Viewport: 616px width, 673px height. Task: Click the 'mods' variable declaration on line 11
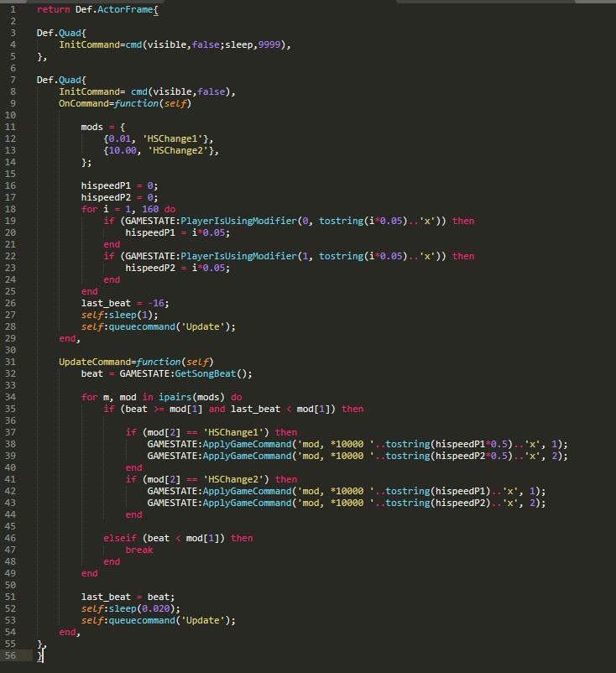[x=91, y=127]
